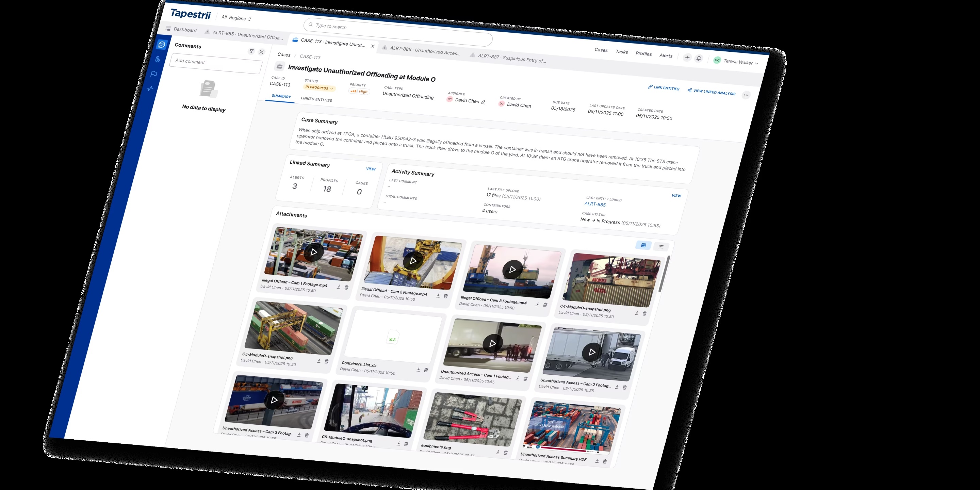
Task: Open the In Progress status dropdown
Action: [319, 88]
